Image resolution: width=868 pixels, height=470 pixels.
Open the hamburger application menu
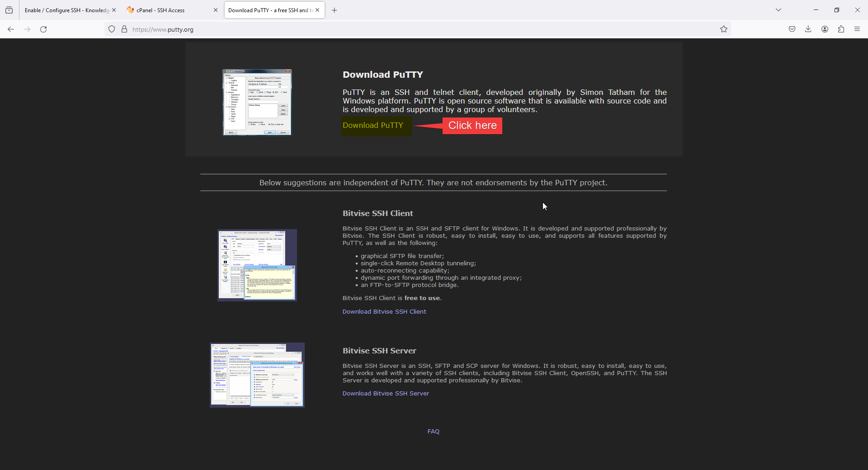click(857, 29)
